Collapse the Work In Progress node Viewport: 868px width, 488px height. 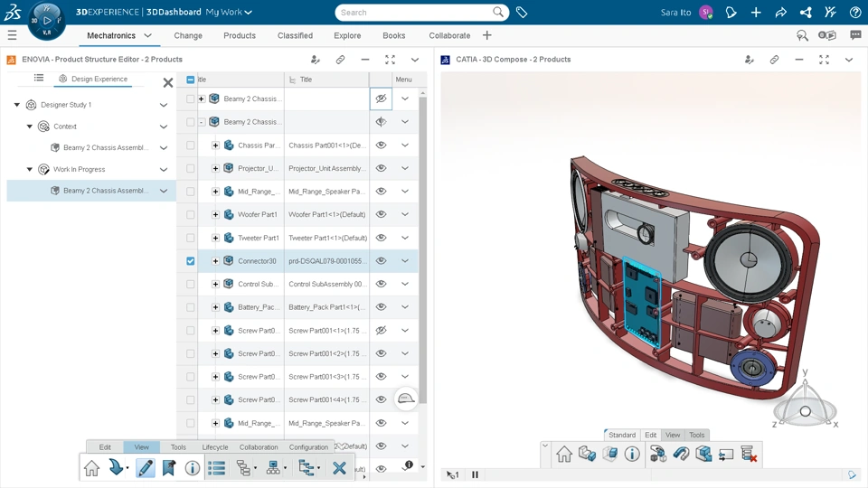29,169
